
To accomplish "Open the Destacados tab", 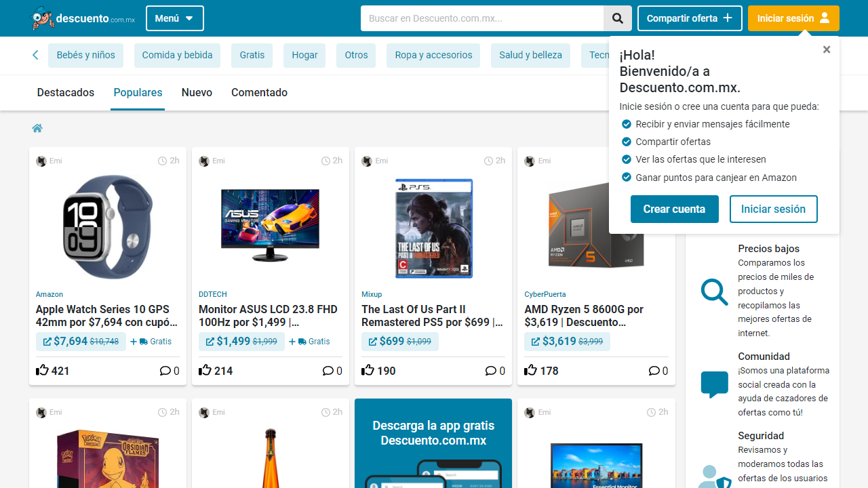I will pyautogui.click(x=65, y=93).
